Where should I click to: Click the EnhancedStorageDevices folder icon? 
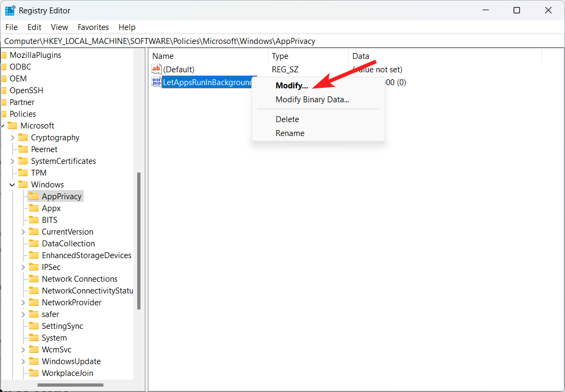point(34,255)
